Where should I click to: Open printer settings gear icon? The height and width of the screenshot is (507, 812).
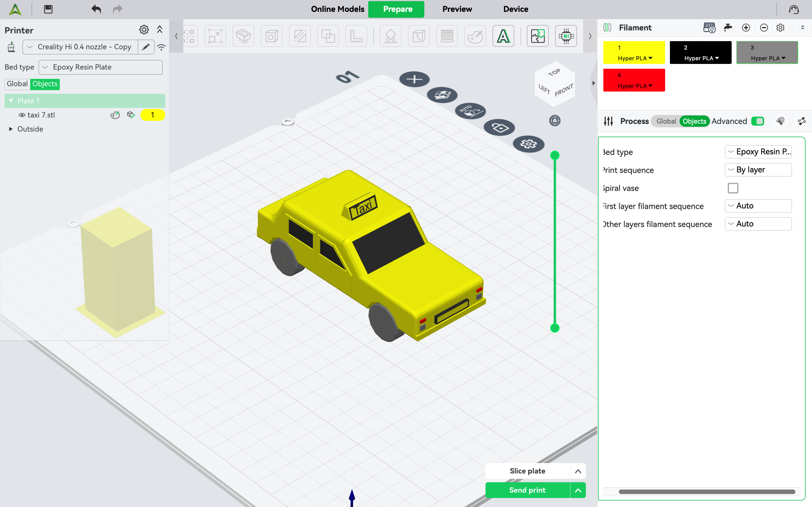144,30
